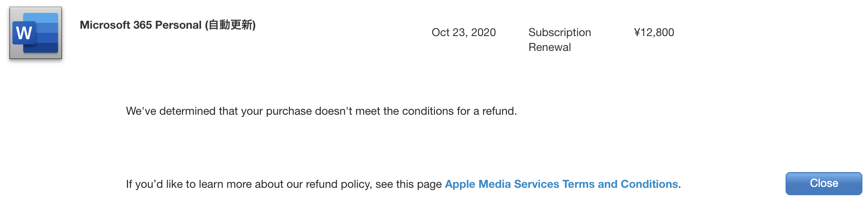Click 'Apple Media Services' at the link start
The width and height of the screenshot is (868, 210).
(x=502, y=184)
